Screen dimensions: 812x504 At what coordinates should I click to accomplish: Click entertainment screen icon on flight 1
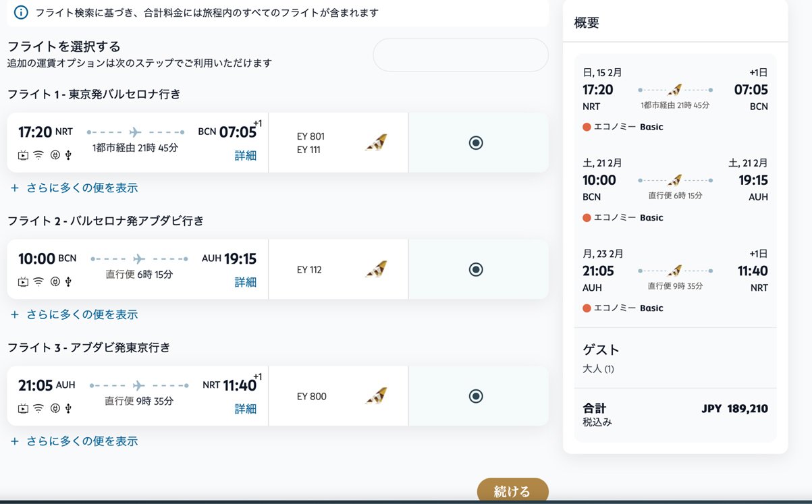point(24,155)
